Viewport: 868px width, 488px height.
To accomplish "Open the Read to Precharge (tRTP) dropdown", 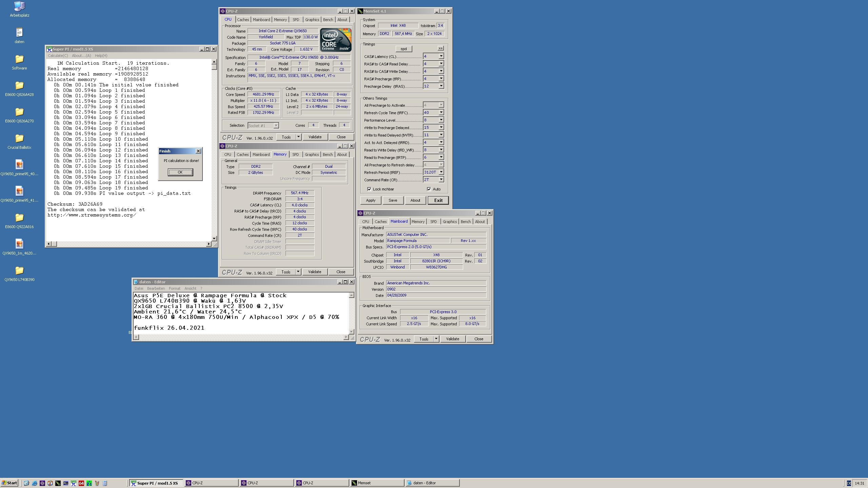I will pos(441,157).
